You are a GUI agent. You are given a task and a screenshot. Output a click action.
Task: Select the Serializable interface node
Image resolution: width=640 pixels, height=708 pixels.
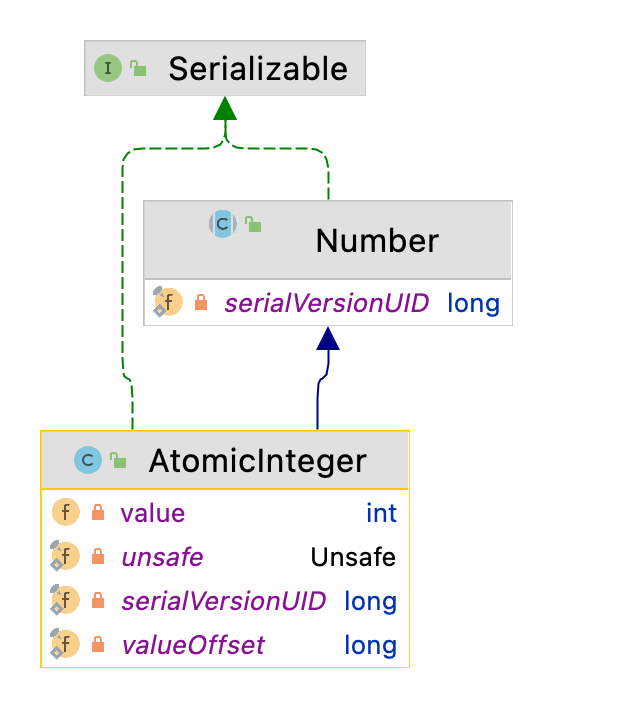[x=225, y=68]
